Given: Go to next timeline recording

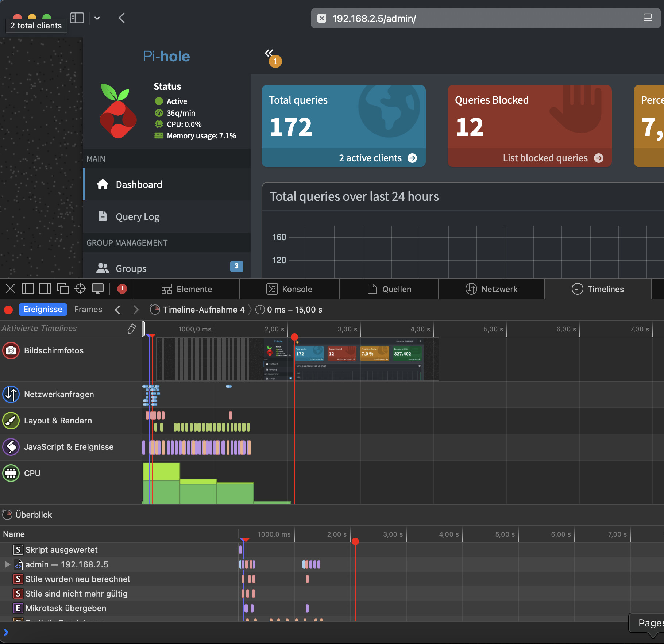Looking at the screenshot, I should click(x=136, y=310).
